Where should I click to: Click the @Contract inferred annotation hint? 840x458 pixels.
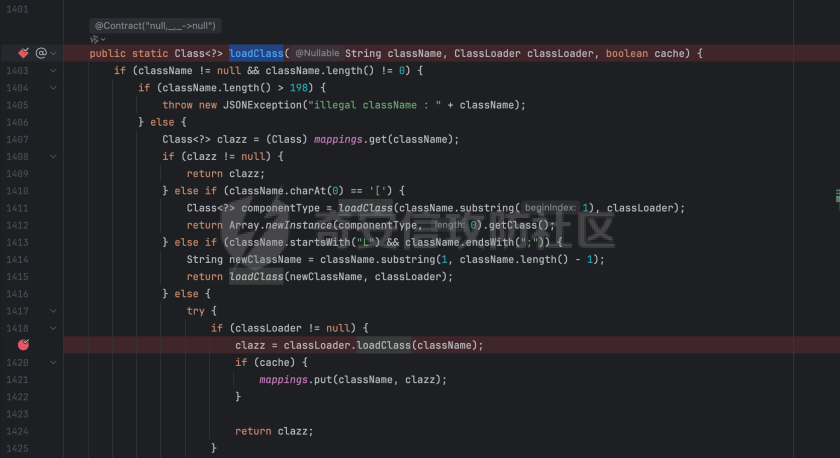(155, 26)
